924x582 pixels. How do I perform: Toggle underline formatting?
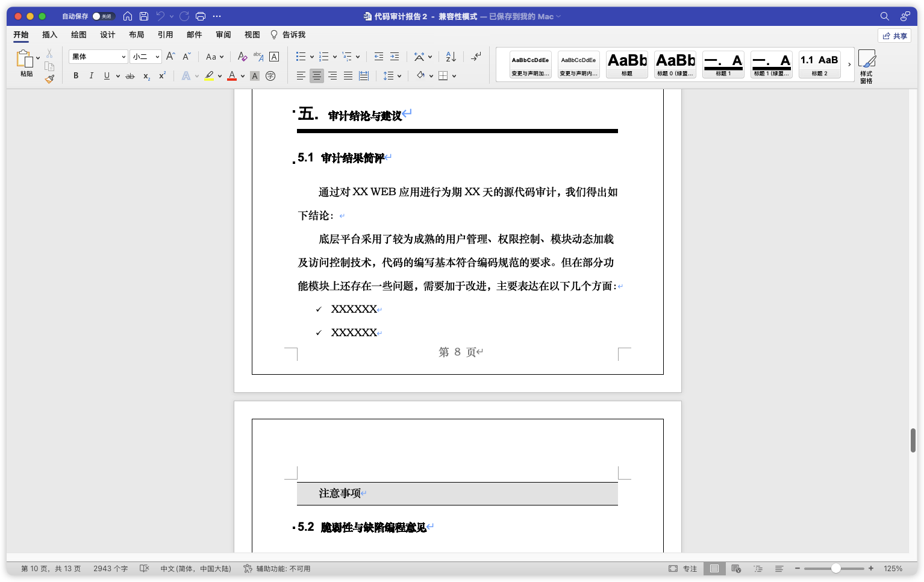107,76
